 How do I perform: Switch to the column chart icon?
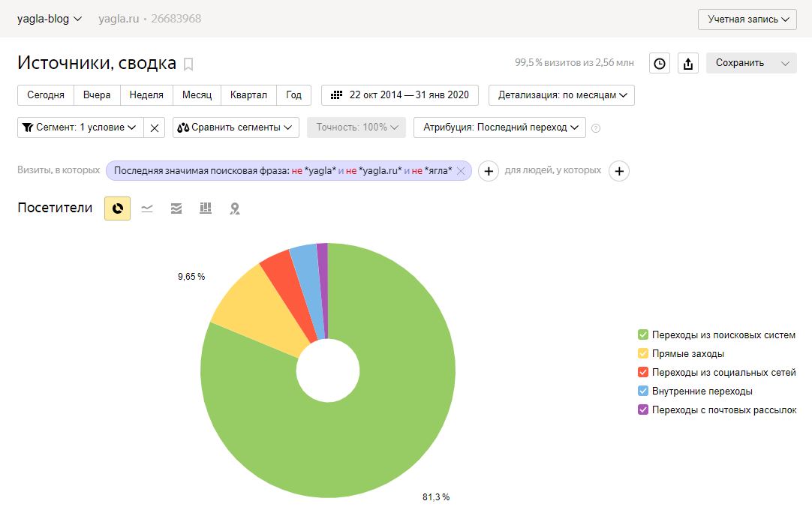pyautogui.click(x=206, y=208)
